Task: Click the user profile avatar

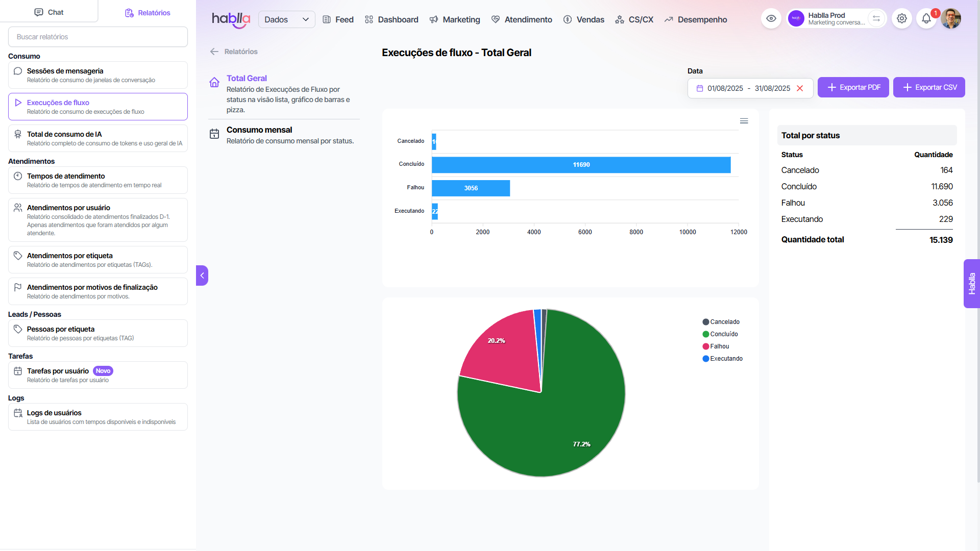Action: point(951,19)
